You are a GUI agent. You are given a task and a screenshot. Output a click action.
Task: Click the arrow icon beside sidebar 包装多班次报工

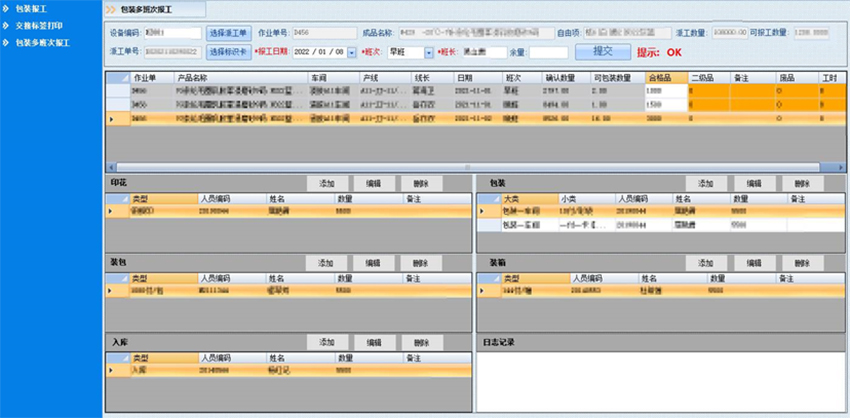click(x=5, y=42)
